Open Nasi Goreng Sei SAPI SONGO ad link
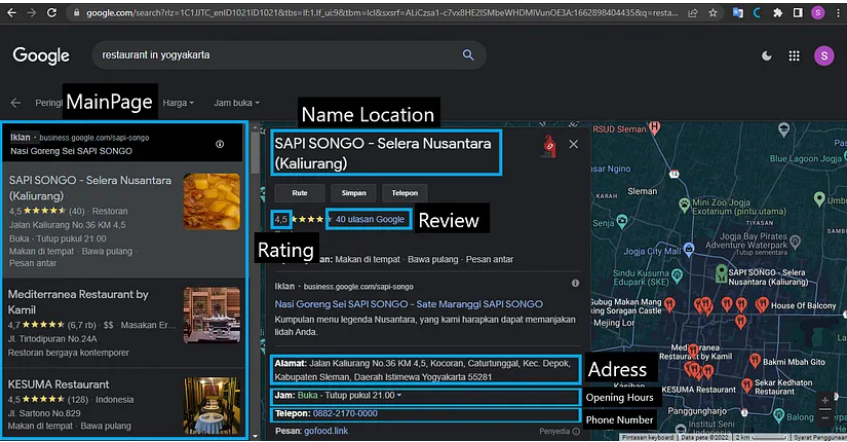The height and width of the screenshot is (442, 847). tap(408, 304)
